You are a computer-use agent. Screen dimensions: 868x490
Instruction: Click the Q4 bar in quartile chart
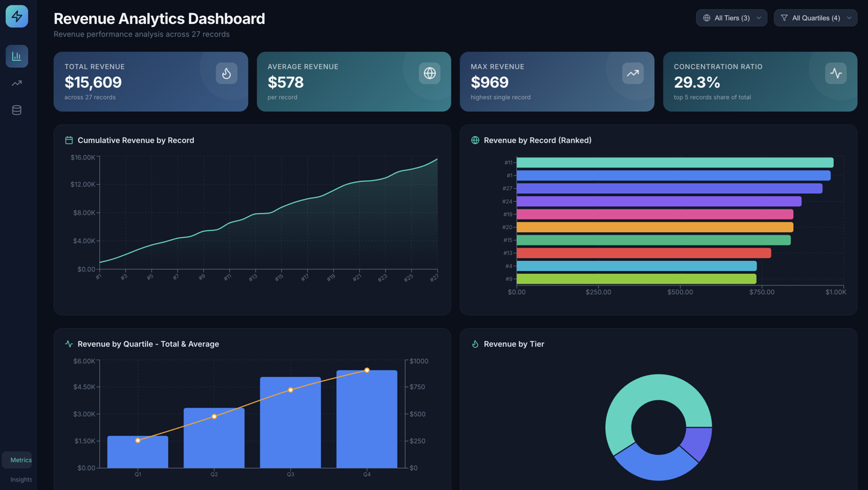tap(366, 419)
